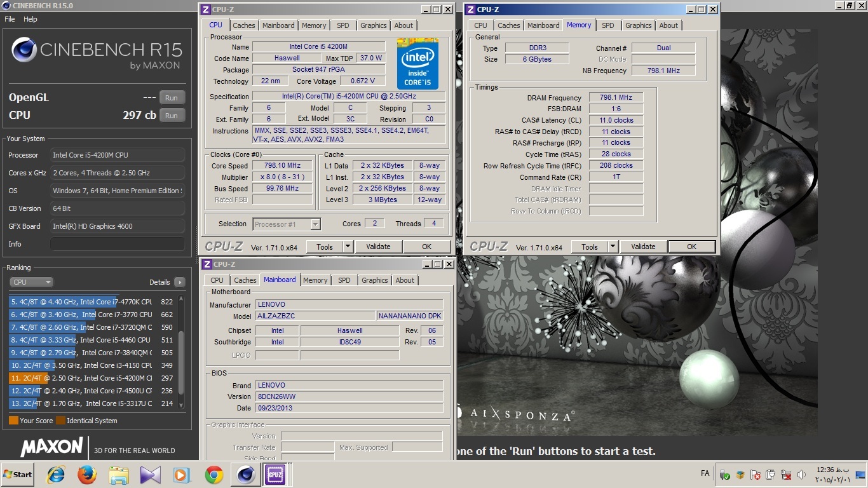Click the volume speaker tray icon

pyautogui.click(x=801, y=475)
